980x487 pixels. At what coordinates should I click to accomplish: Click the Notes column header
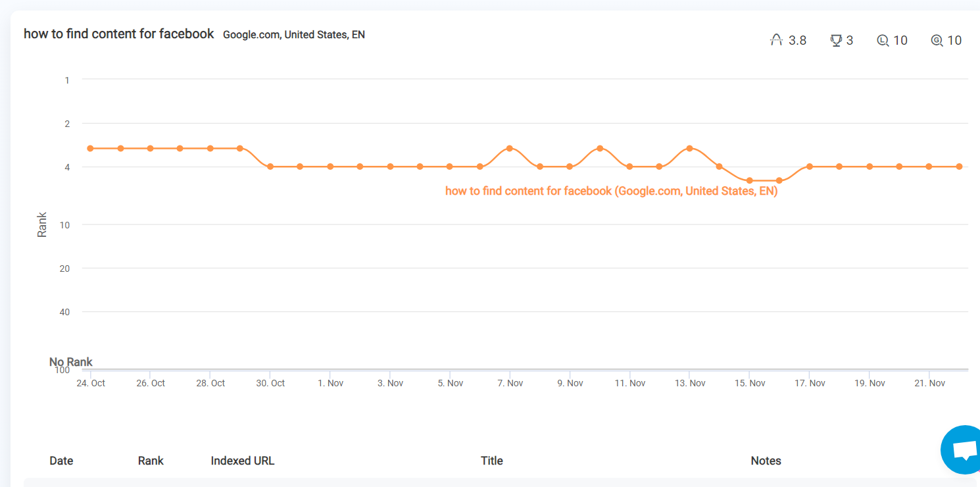coord(766,461)
